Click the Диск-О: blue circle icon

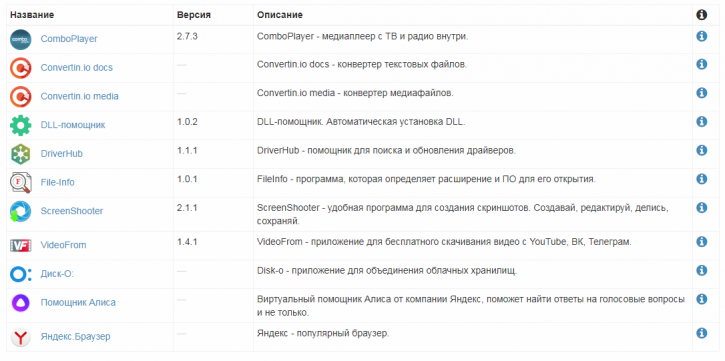pos(21,274)
